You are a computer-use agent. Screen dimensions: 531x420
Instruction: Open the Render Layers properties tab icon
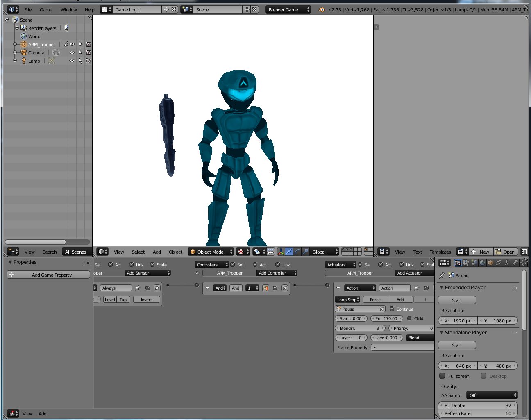[x=466, y=263]
